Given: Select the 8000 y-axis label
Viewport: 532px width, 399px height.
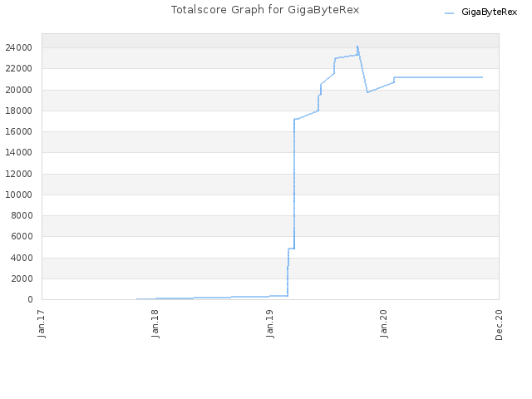Looking at the screenshot, I should click(x=22, y=215).
